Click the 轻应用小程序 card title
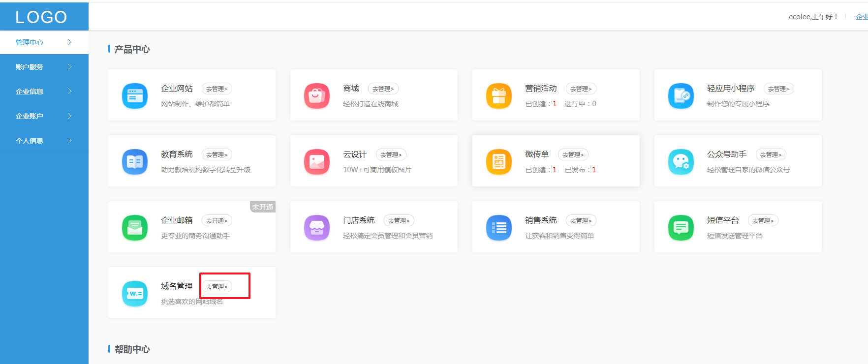Image resolution: width=868 pixels, height=364 pixels. (731, 89)
